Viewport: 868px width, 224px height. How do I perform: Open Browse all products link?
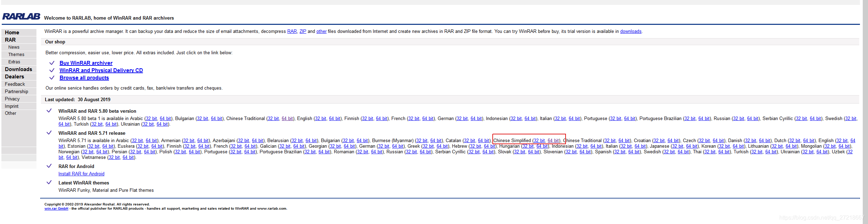84,78
